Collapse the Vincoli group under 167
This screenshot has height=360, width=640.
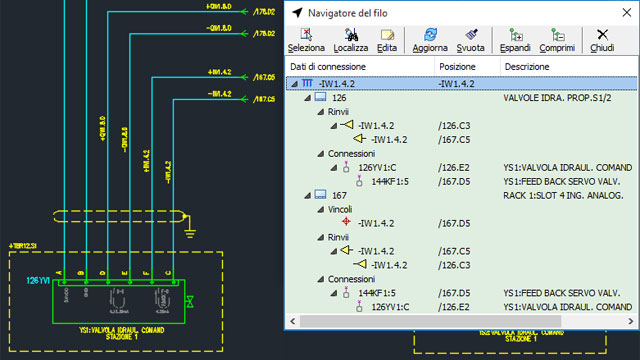coord(321,210)
